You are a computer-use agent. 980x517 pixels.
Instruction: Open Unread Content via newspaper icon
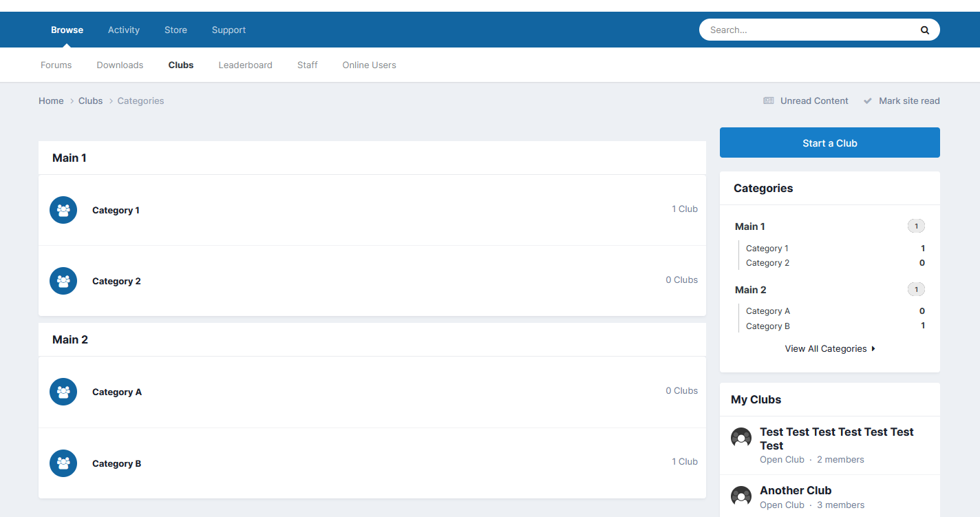click(769, 101)
